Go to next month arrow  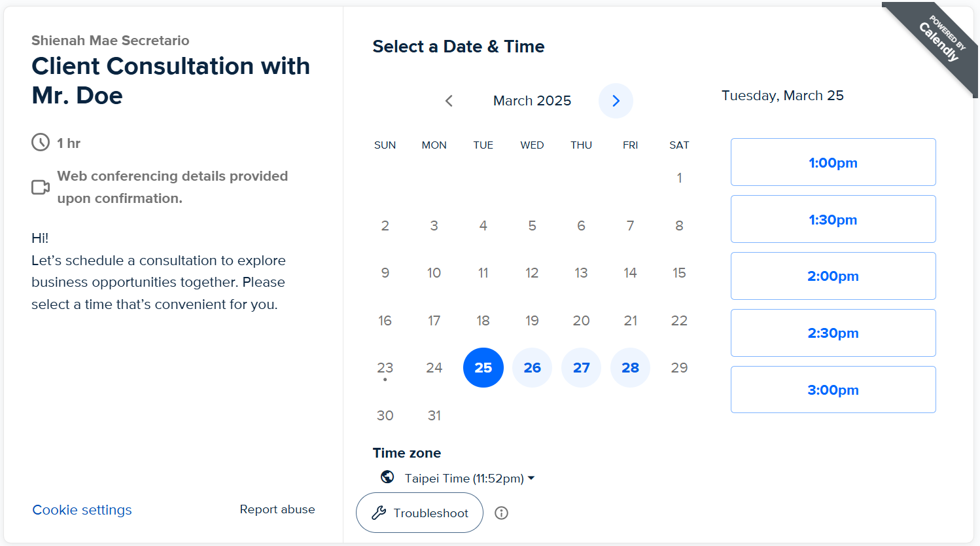(x=616, y=101)
